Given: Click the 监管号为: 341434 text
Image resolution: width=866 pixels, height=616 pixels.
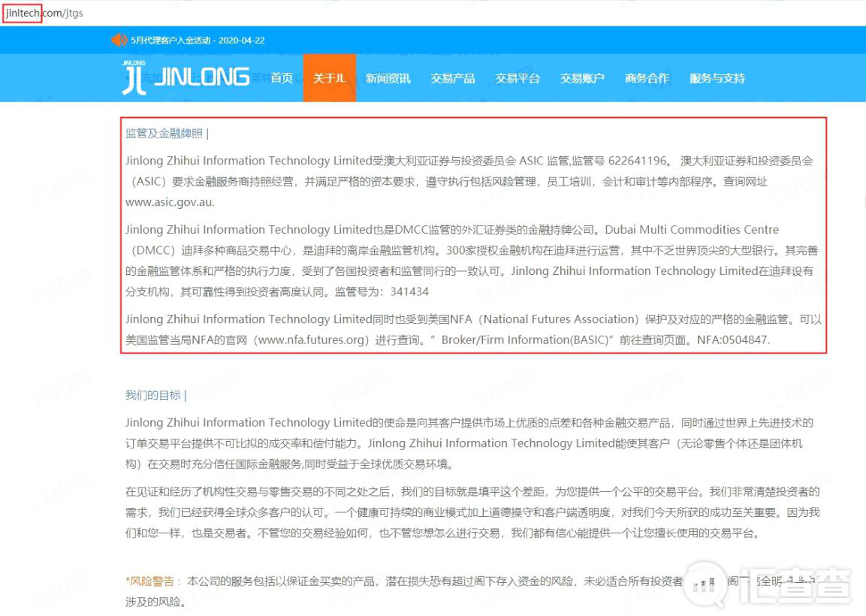Looking at the screenshot, I should click(382, 291).
